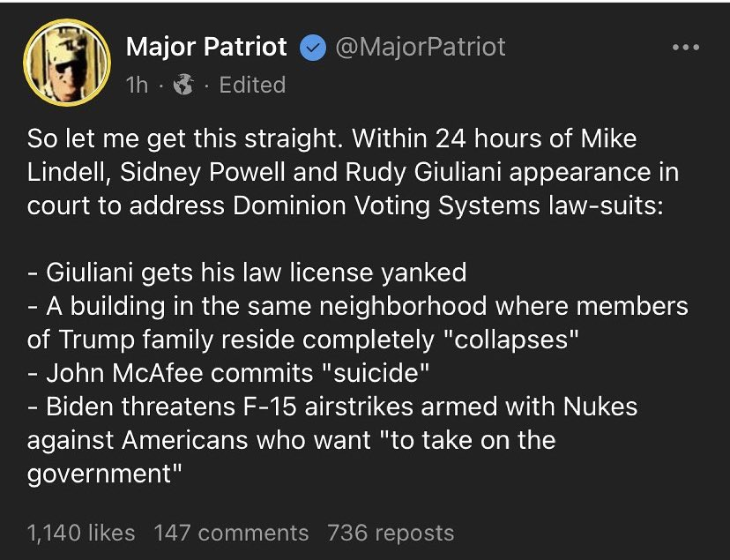730x560 pixels.
Task: Show the 1,140 likes list
Action: (x=81, y=533)
